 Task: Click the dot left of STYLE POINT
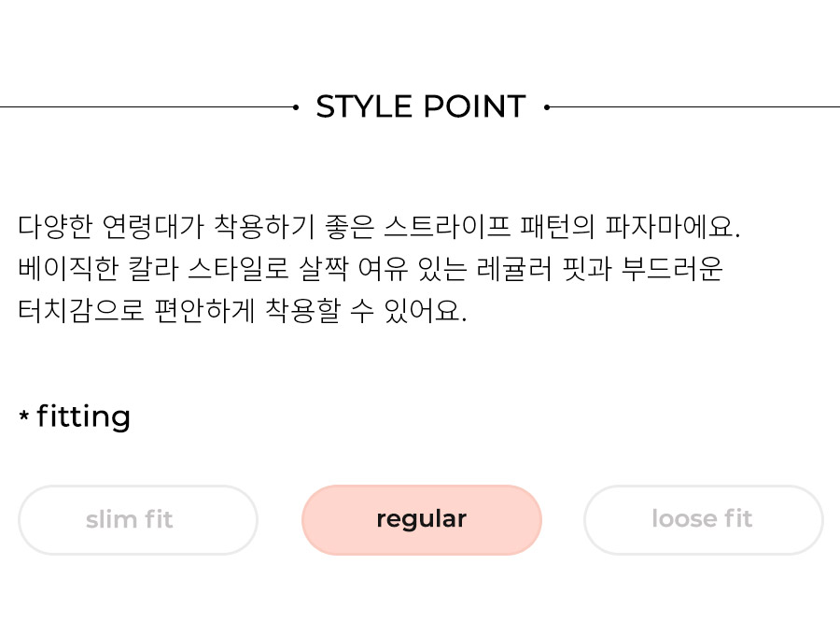pos(296,107)
